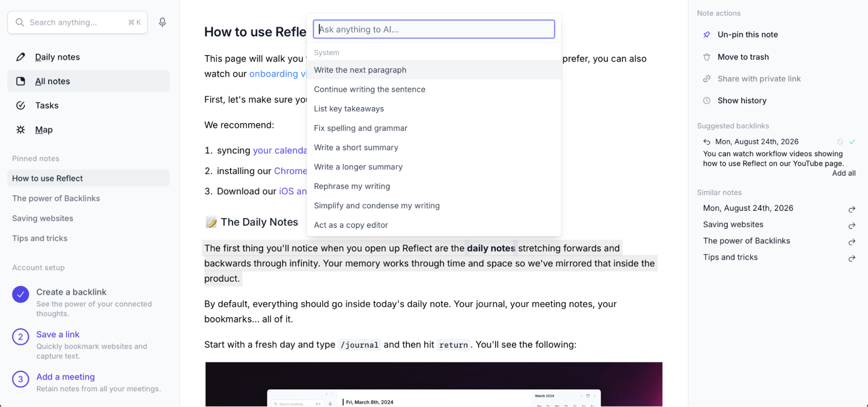Go to Tasks view

coord(89,105)
